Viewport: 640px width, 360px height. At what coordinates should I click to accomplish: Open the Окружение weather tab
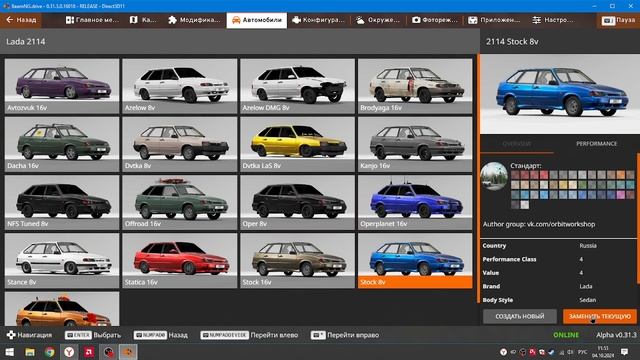(x=378, y=20)
